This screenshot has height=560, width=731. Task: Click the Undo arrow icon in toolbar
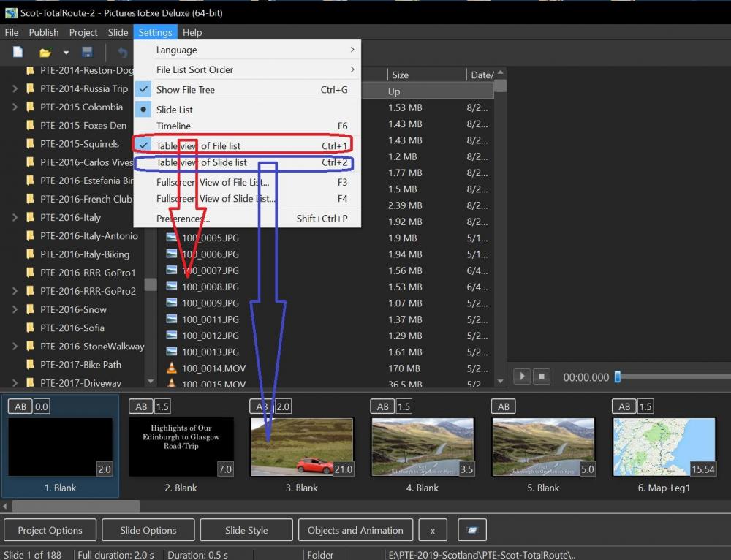(x=123, y=53)
